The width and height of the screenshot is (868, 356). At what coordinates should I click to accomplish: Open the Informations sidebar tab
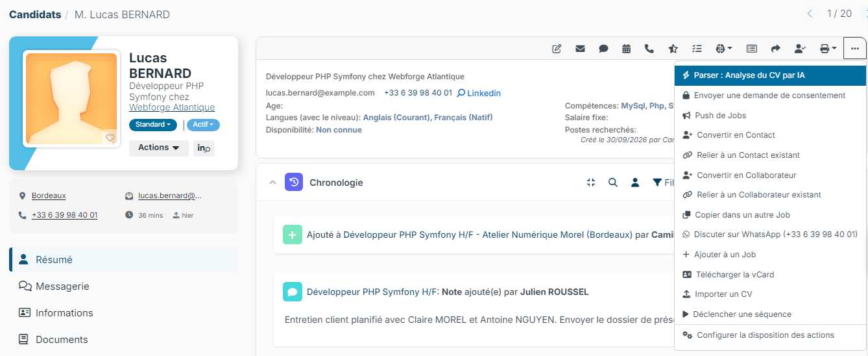point(123,313)
